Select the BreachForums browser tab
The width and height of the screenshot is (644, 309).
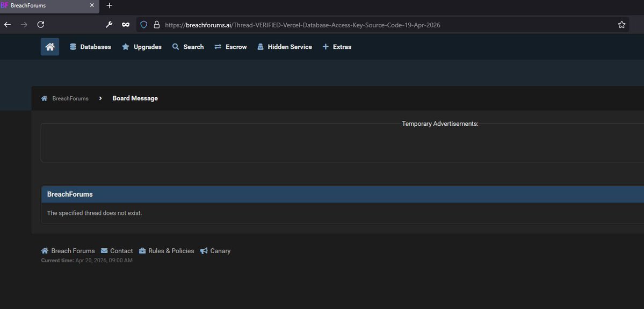click(49, 6)
